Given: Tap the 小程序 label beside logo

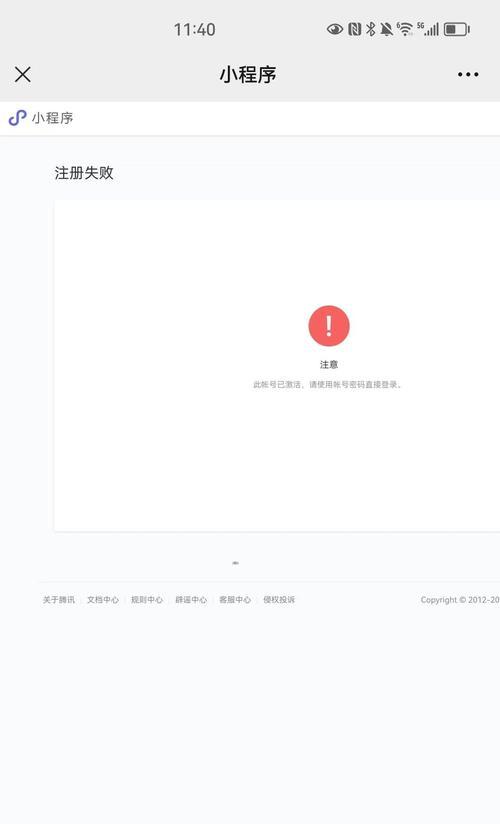Looking at the screenshot, I should (x=52, y=118).
